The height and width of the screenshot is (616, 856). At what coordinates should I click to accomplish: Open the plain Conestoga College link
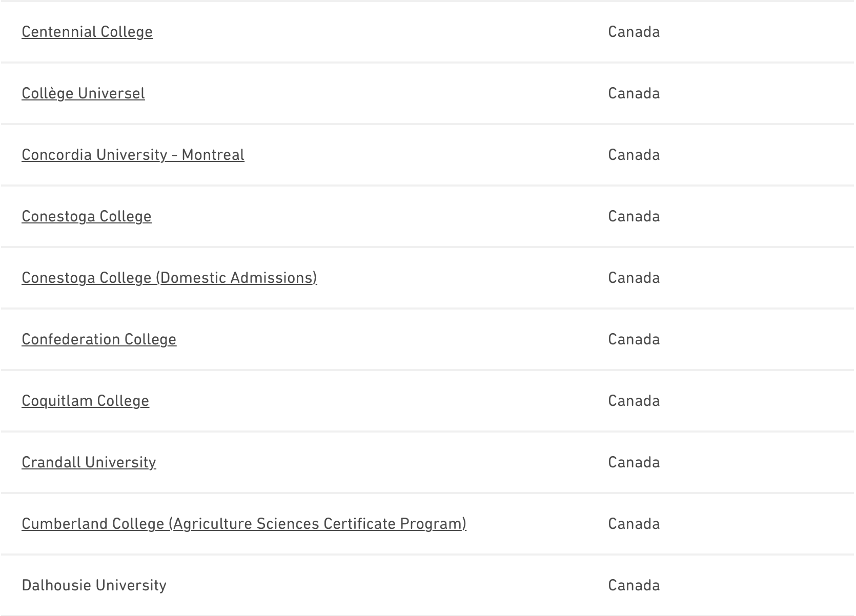click(x=87, y=216)
